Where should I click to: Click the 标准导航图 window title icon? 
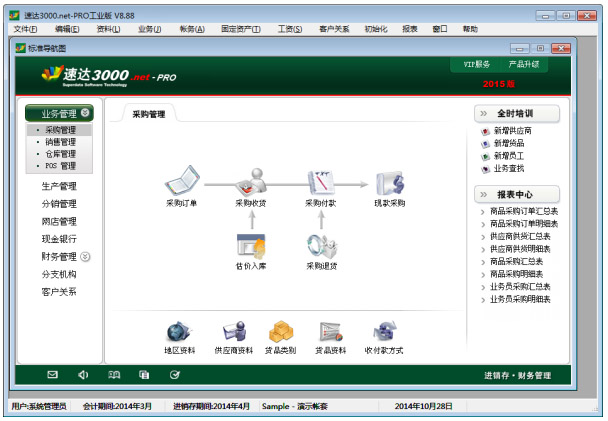point(21,48)
